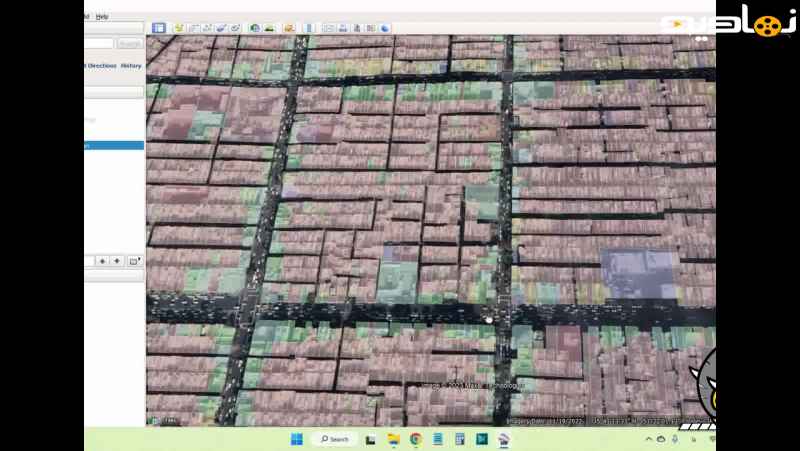The image size is (800, 451).
Task: Print the current map view
Action: pos(343,28)
